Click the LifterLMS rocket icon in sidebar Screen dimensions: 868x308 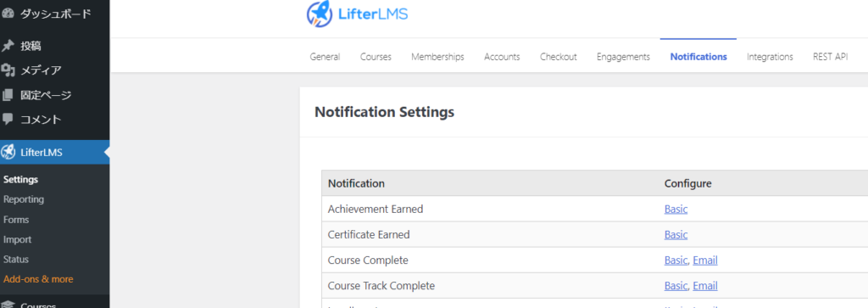pos(8,153)
